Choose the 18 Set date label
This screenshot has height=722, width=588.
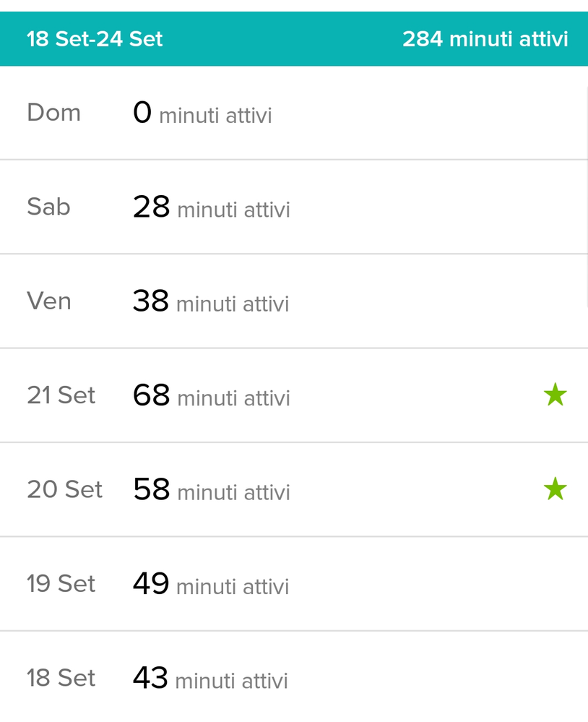(61, 678)
